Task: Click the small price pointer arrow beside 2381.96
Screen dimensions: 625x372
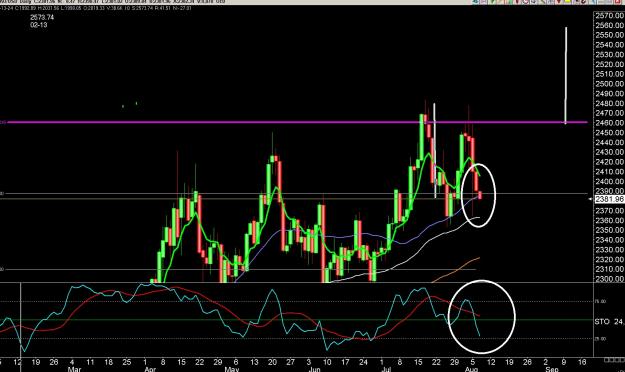Action: pyautogui.click(x=591, y=199)
